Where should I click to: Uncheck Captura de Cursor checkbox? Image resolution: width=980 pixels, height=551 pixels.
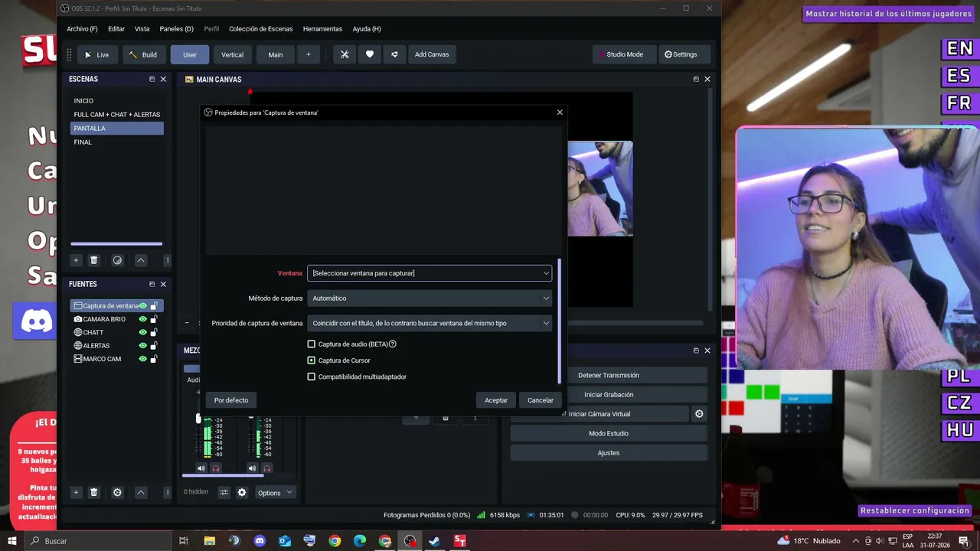(312, 360)
